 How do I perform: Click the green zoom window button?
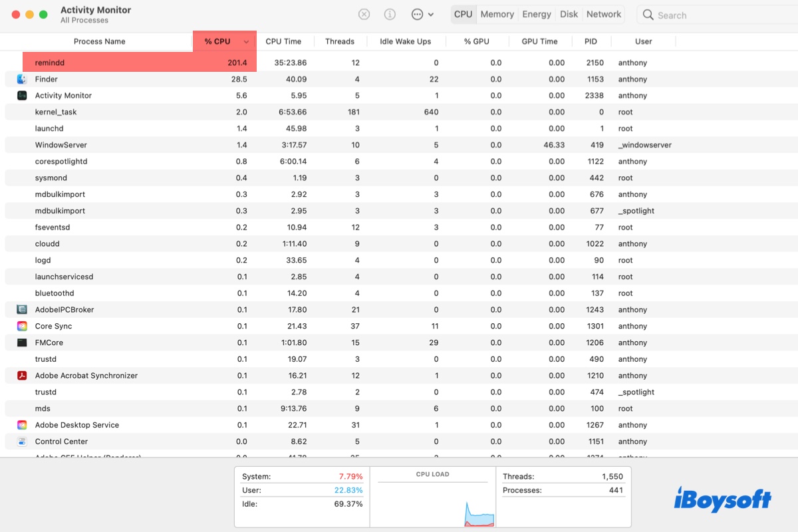click(x=43, y=15)
